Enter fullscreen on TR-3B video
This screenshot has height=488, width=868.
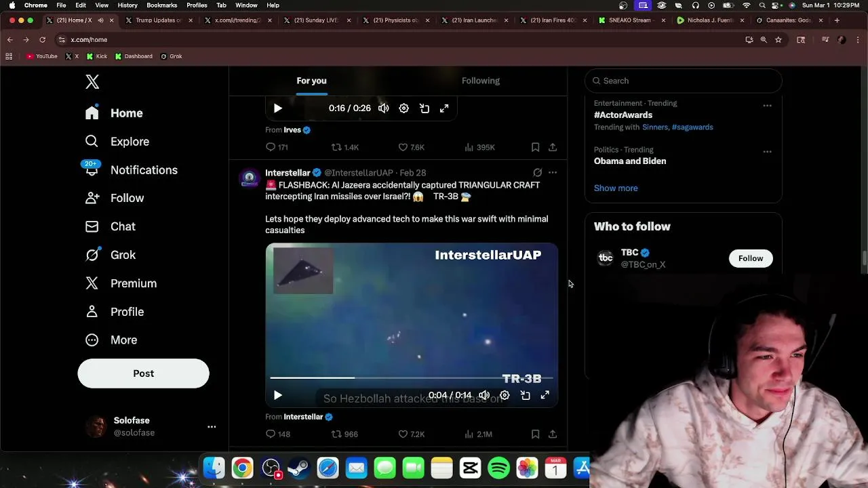545,395
